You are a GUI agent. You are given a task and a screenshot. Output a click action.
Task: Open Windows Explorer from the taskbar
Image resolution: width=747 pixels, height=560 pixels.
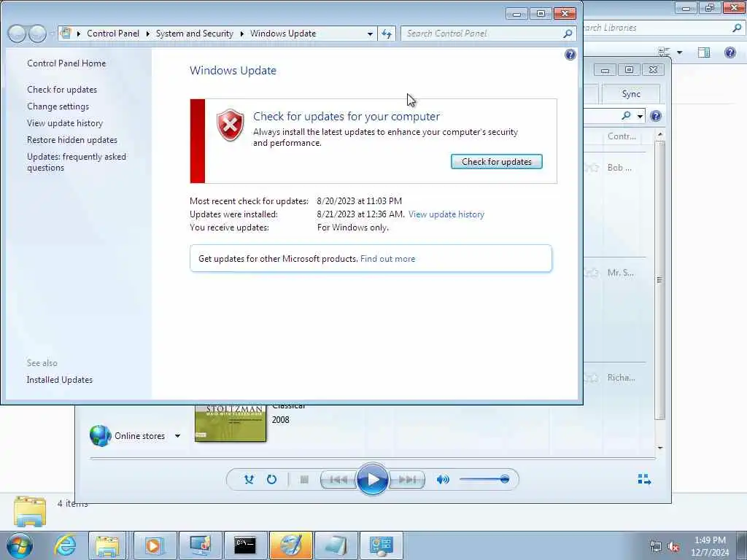point(107,545)
